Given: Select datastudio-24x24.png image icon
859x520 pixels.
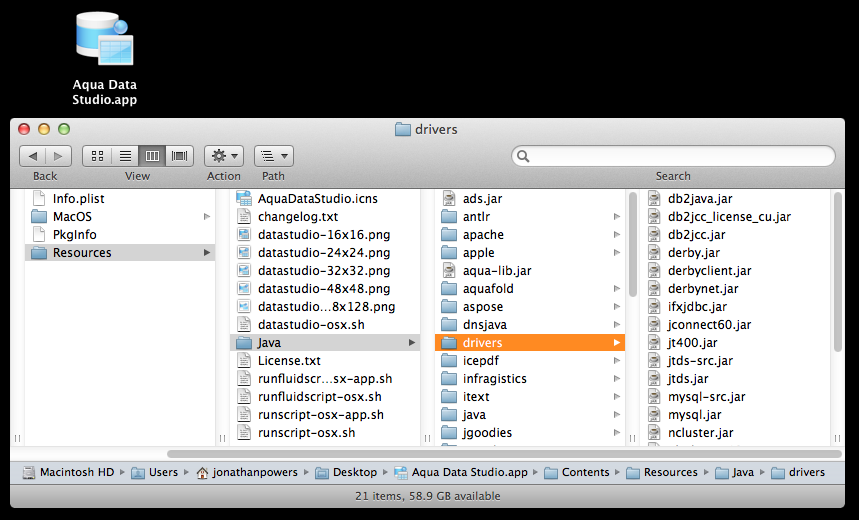Looking at the screenshot, I should point(244,253).
